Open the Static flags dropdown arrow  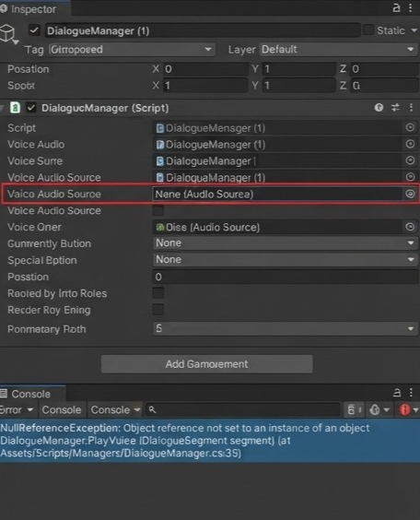(414, 30)
